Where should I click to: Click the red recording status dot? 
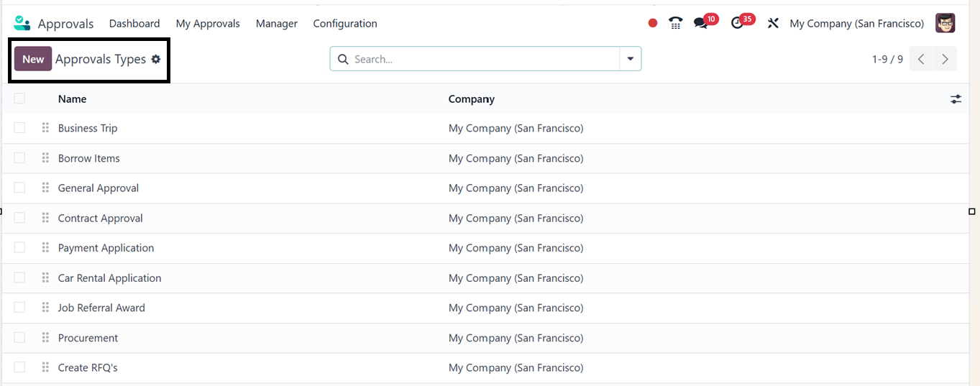(653, 23)
